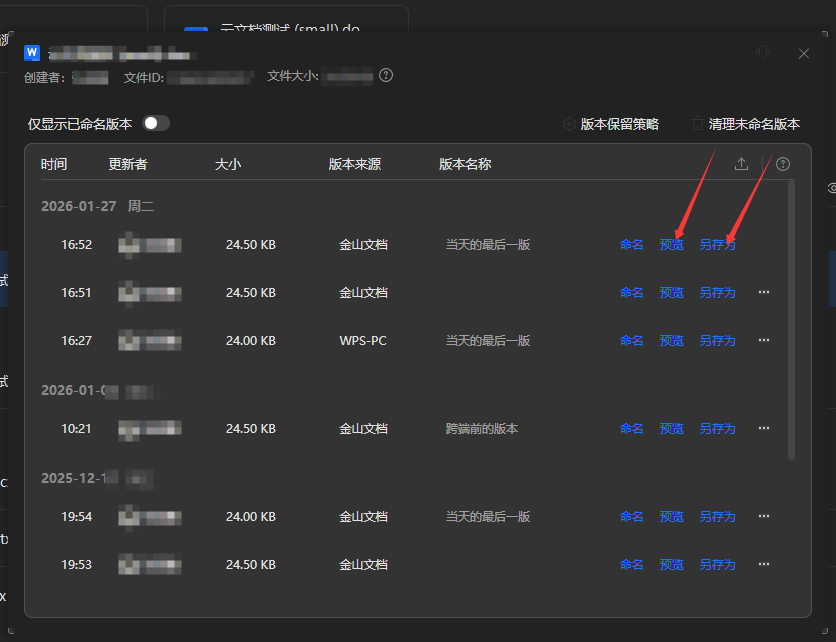
Task: Click the headset support icon
Action: point(762,53)
